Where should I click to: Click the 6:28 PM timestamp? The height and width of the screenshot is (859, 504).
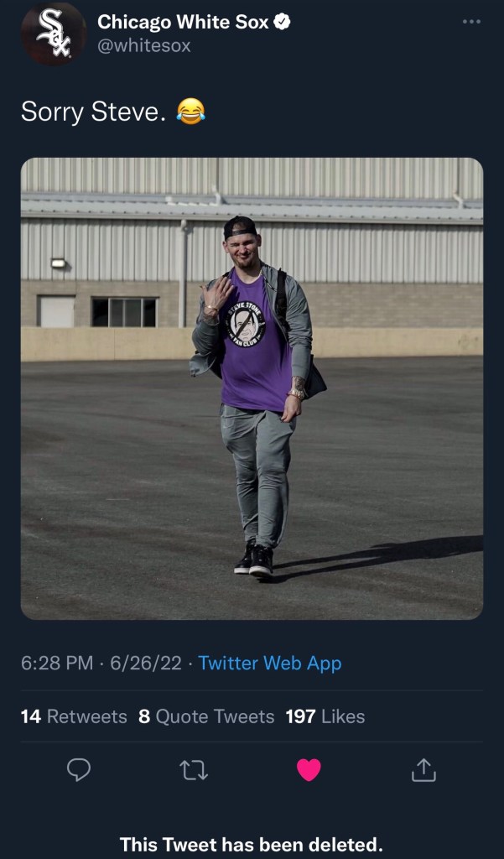pos(57,664)
